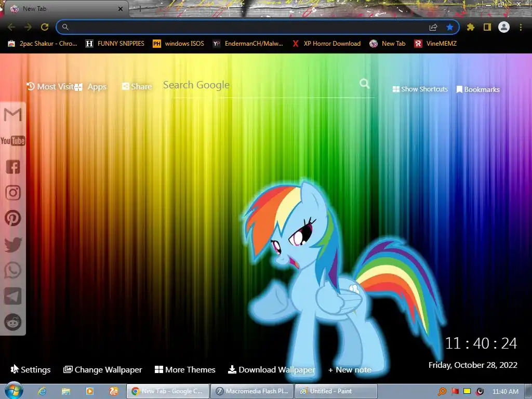This screenshot has width=532, height=399.
Task: Click the orange magnifier tray icon
Action: [x=442, y=392]
